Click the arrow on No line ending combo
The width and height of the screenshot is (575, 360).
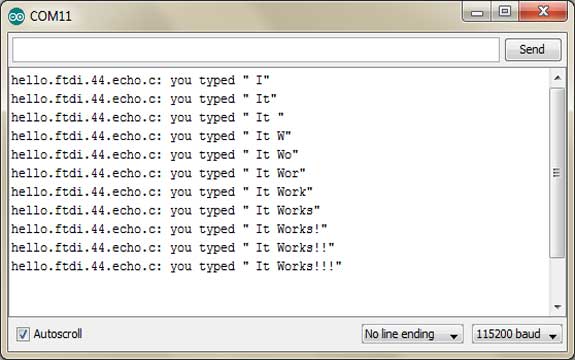[454, 336]
